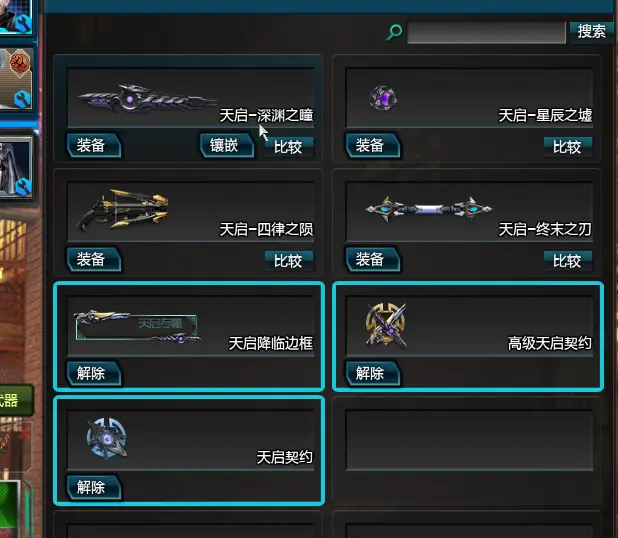618x538 pixels.
Task: Compare 天启-四律之陨 using 比较
Action: (289, 261)
